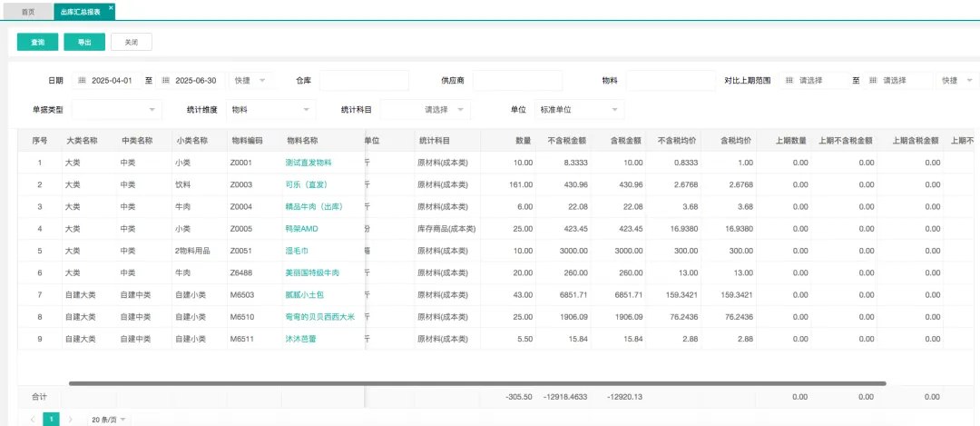Image resolution: width=980 pixels, height=426 pixels.
Task: Go to the previous page arrow
Action: (x=33, y=419)
